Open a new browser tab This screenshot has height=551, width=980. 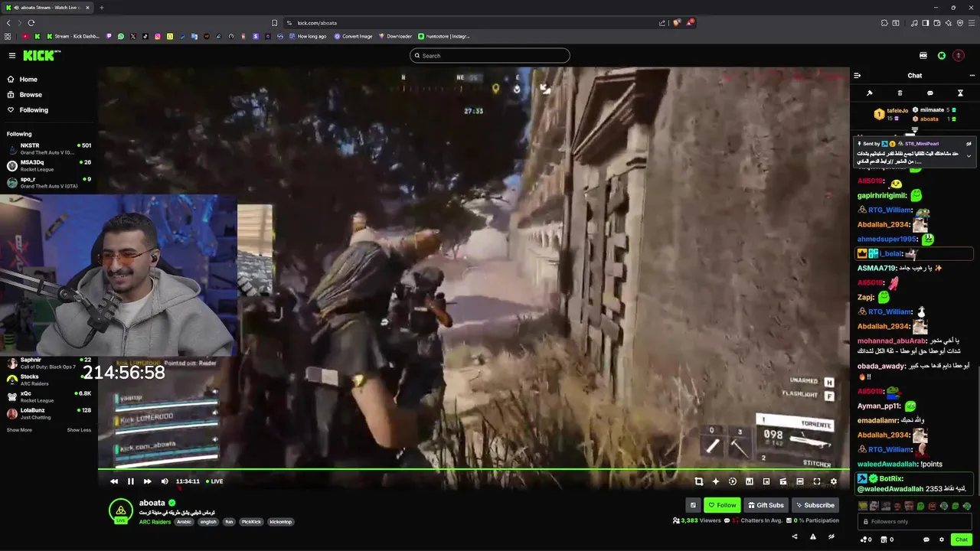[x=101, y=8]
